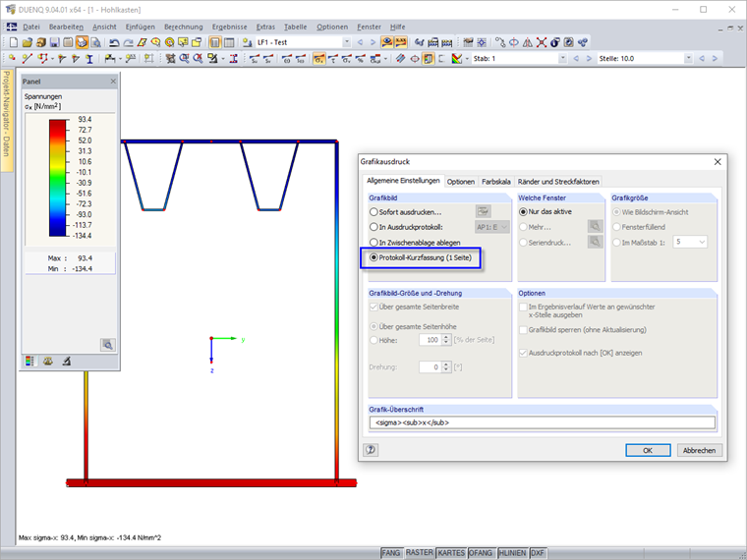Click the sigma-x stress display icon
Viewport: 747px width, 560px height.
coord(319,59)
